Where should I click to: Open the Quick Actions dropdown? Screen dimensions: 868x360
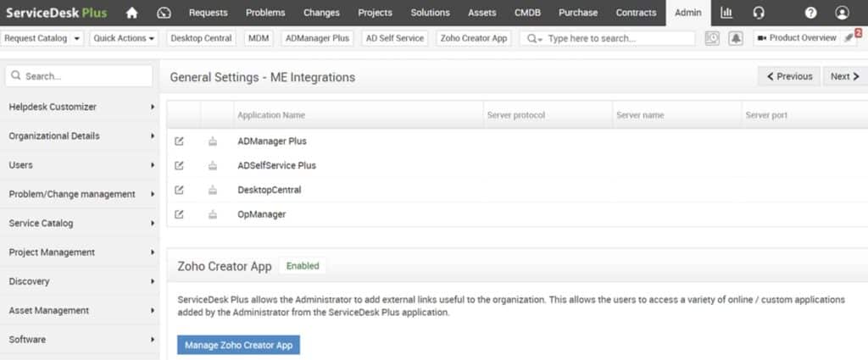tap(124, 38)
